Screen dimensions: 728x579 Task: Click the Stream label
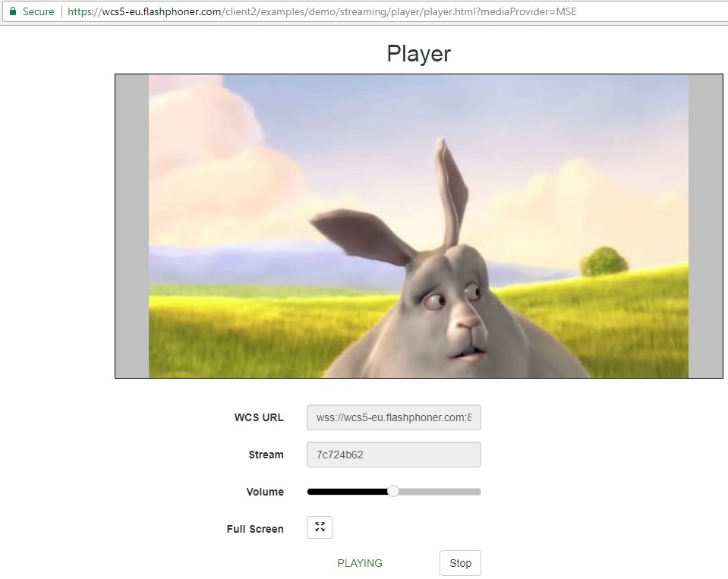[x=266, y=455]
